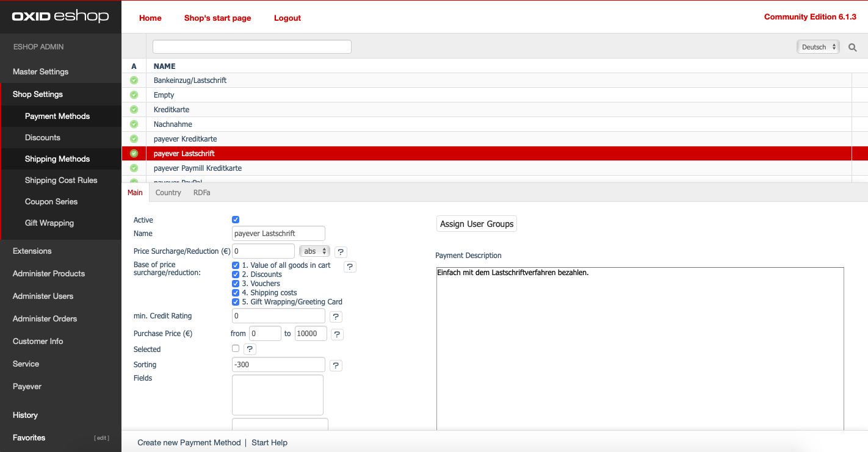
Task: Switch to the RDFa tab
Action: [x=202, y=193]
